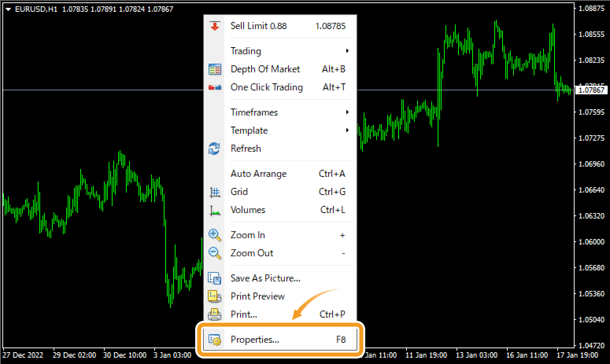Click the Zoom In magnifier icon
The height and width of the screenshot is (364, 610).
tap(214, 235)
